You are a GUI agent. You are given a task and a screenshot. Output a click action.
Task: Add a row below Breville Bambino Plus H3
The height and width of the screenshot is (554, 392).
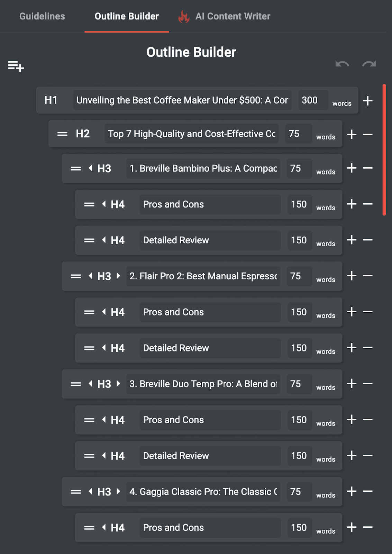coord(352,168)
